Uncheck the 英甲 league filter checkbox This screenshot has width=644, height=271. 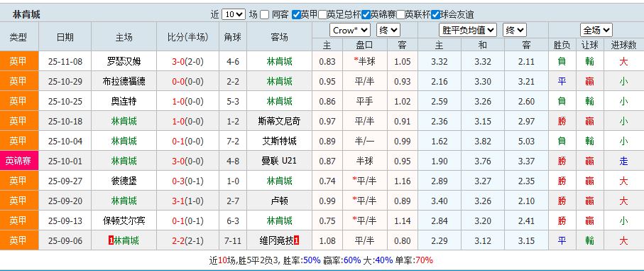(x=296, y=15)
